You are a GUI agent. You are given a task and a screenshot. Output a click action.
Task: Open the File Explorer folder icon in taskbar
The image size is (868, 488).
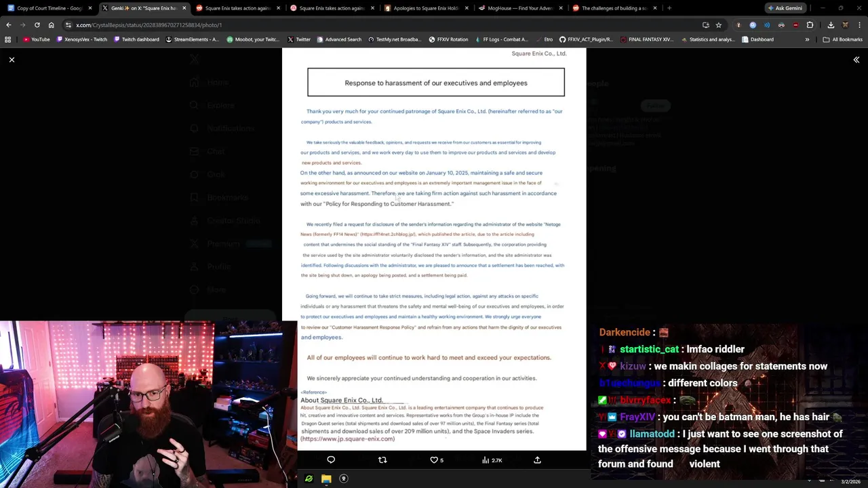click(x=326, y=479)
